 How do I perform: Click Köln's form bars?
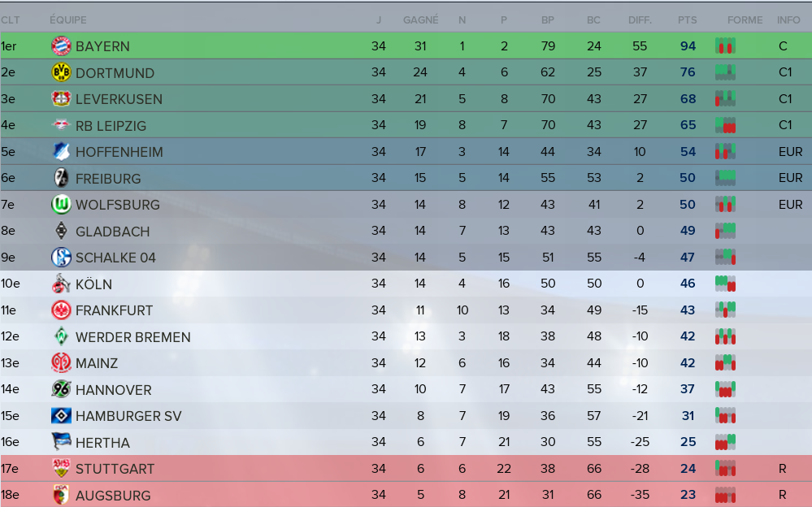(x=725, y=284)
